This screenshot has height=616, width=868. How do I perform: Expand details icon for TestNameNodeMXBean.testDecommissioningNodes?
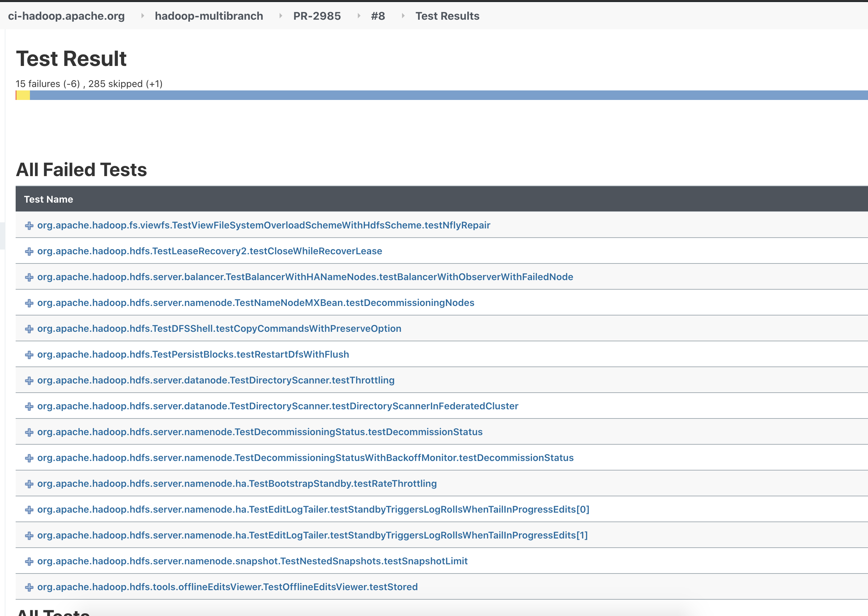point(29,303)
